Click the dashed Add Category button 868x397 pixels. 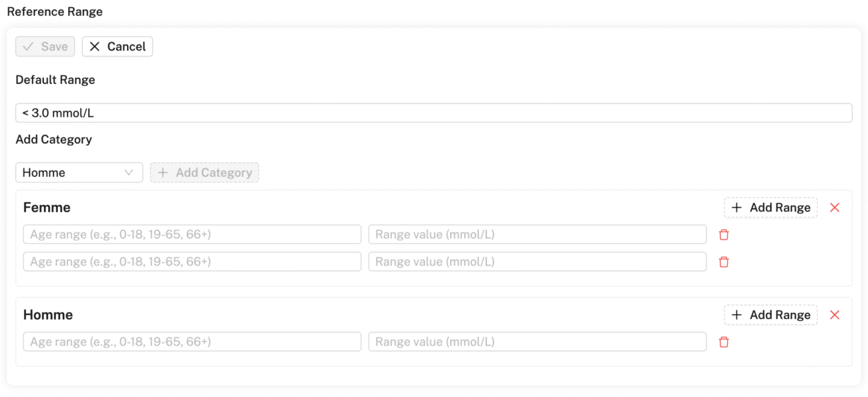coord(204,172)
